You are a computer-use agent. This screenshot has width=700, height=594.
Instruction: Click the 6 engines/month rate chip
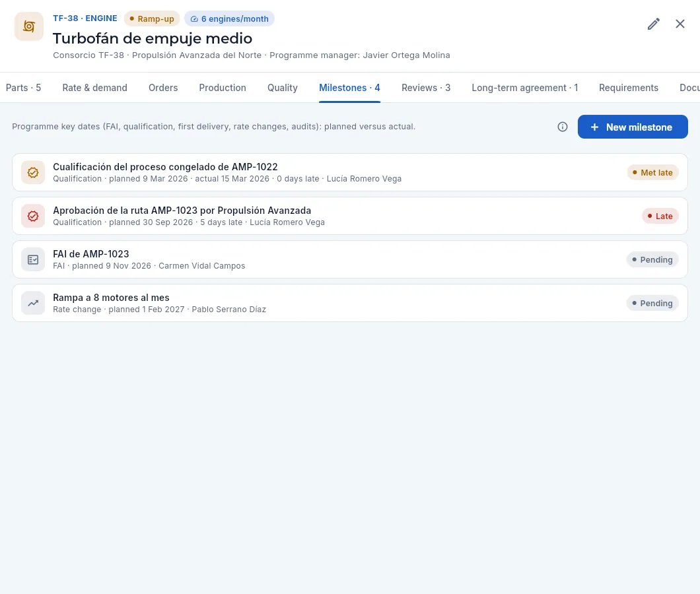click(x=229, y=18)
